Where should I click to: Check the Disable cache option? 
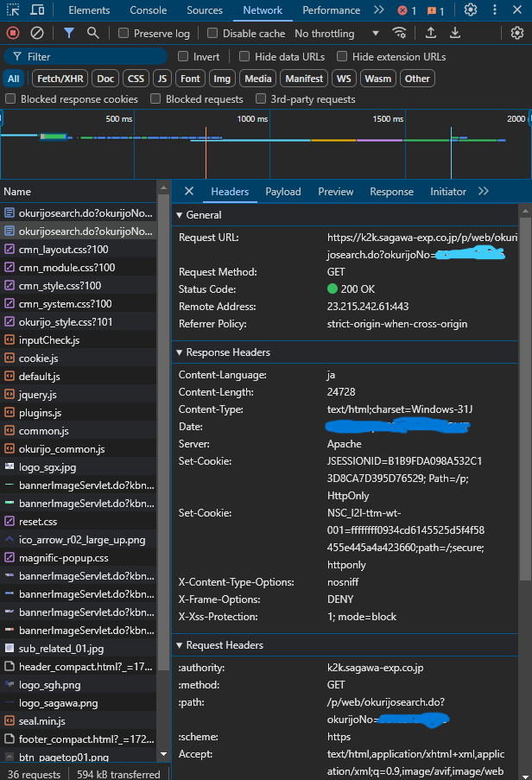pyautogui.click(x=212, y=34)
